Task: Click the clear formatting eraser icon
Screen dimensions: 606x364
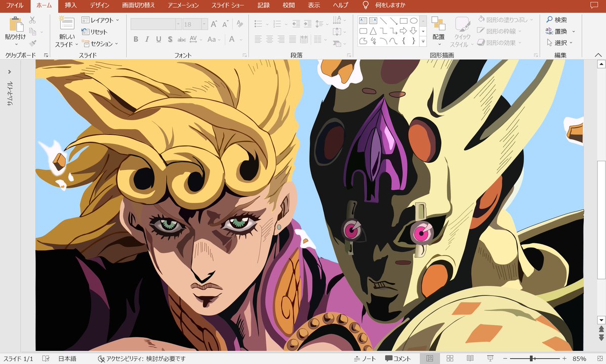Action: 240,24
